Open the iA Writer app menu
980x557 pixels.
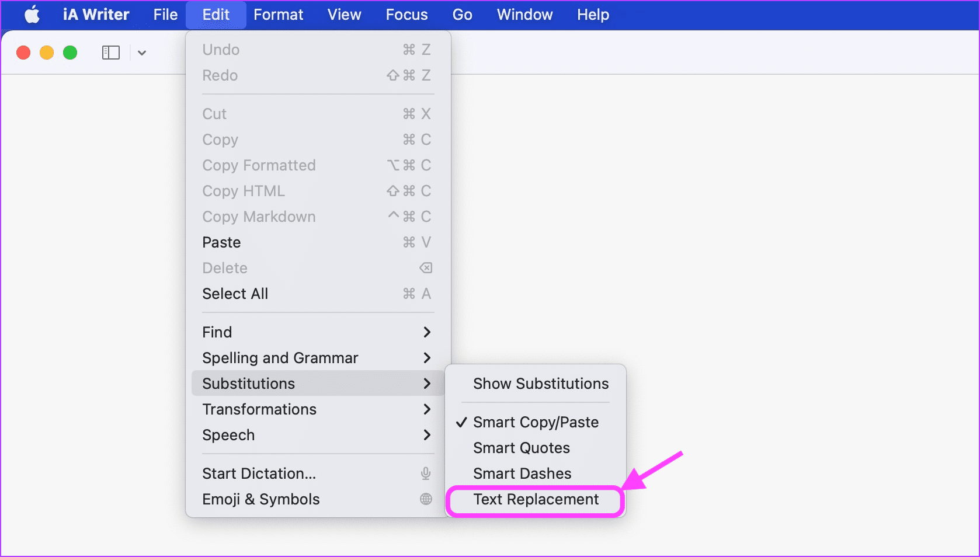96,15
